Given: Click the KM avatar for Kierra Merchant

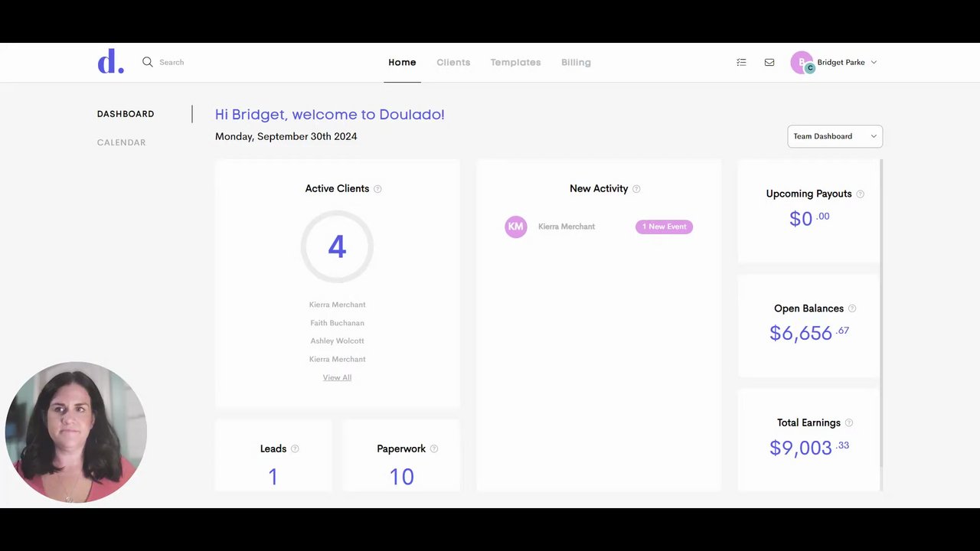Looking at the screenshot, I should [x=516, y=227].
